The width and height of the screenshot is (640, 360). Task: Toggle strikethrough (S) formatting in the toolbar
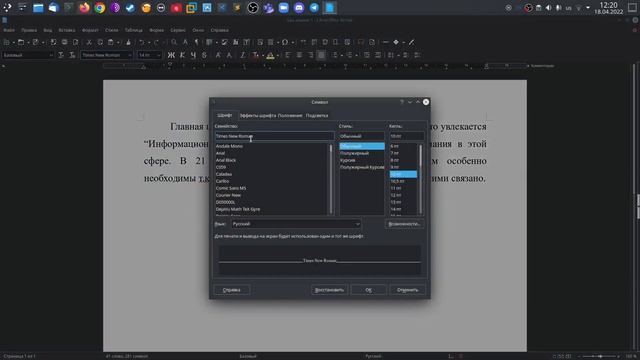click(x=204, y=55)
